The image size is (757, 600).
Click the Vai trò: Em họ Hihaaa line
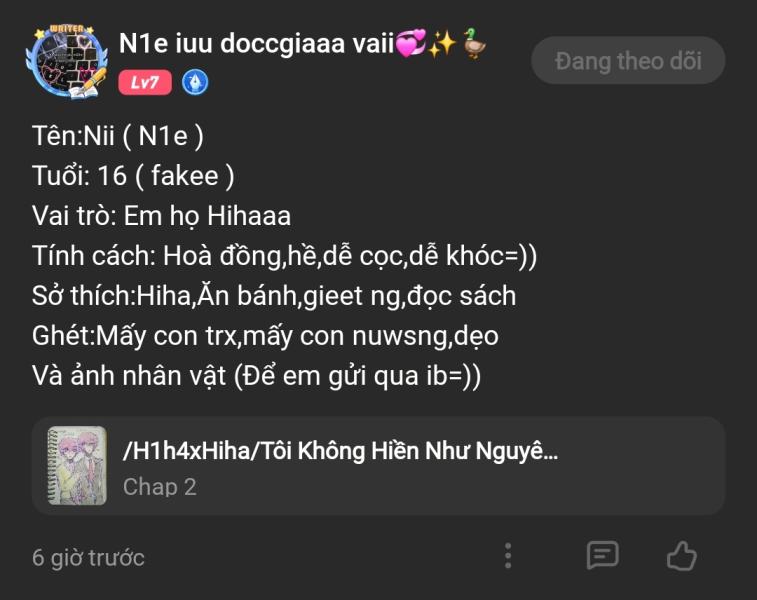pyautogui.click(x=161, y=215)
